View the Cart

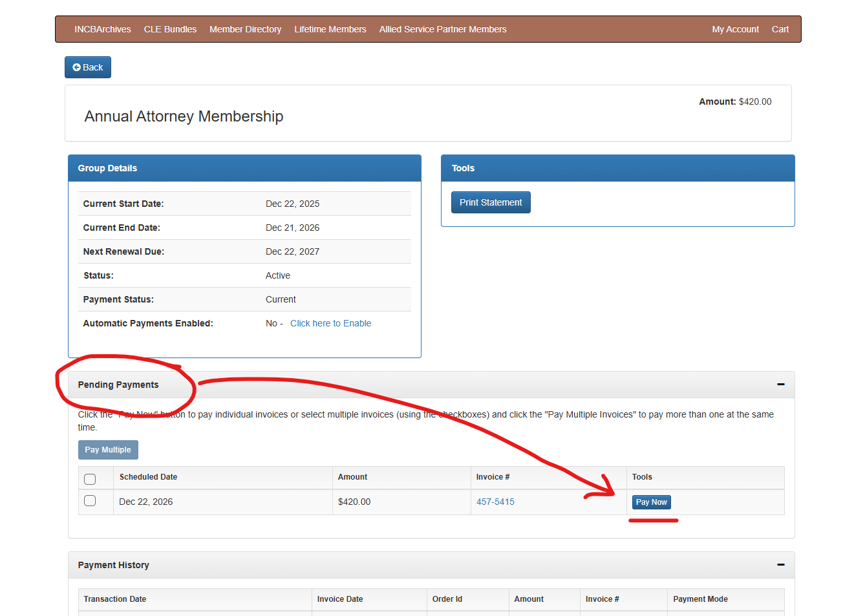click(x=780, y=29)
